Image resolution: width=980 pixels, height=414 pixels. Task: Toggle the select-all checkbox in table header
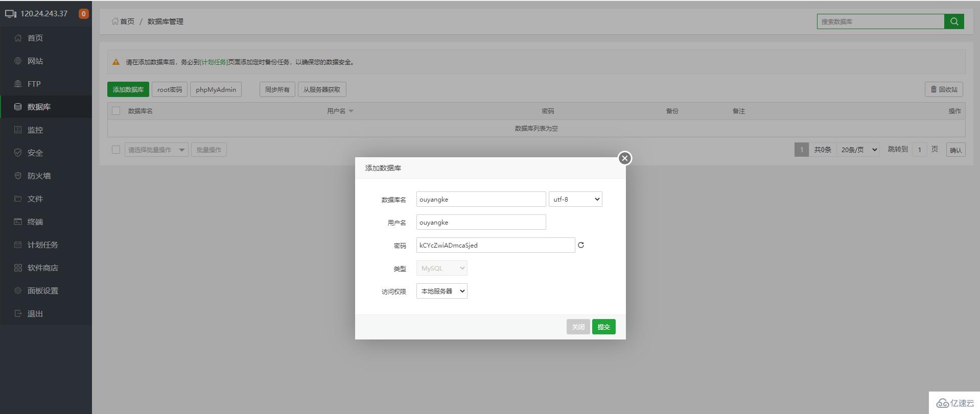click(x=116, y=111)
